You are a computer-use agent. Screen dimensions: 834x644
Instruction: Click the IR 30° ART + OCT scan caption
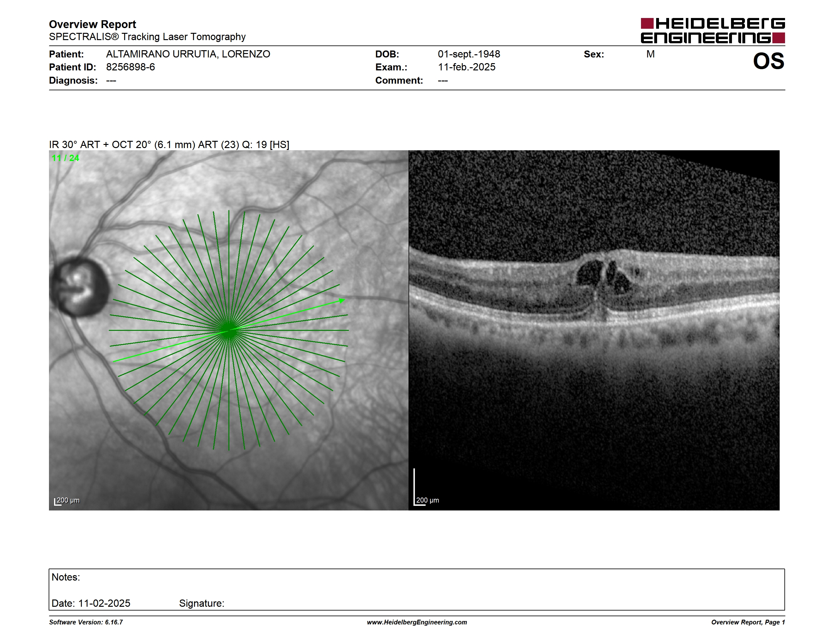[x=169, y=145]
